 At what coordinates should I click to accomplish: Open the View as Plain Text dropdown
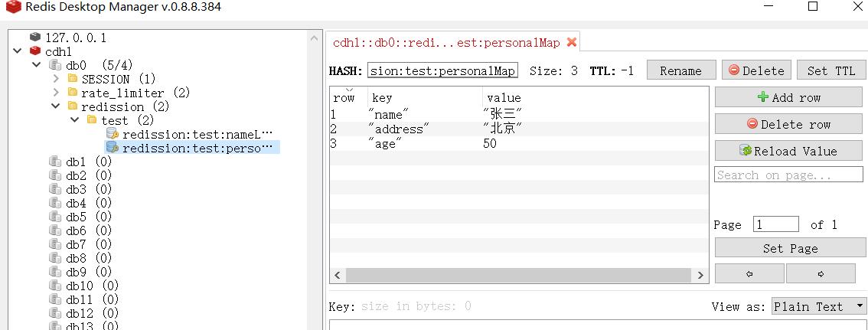(818, 306)
